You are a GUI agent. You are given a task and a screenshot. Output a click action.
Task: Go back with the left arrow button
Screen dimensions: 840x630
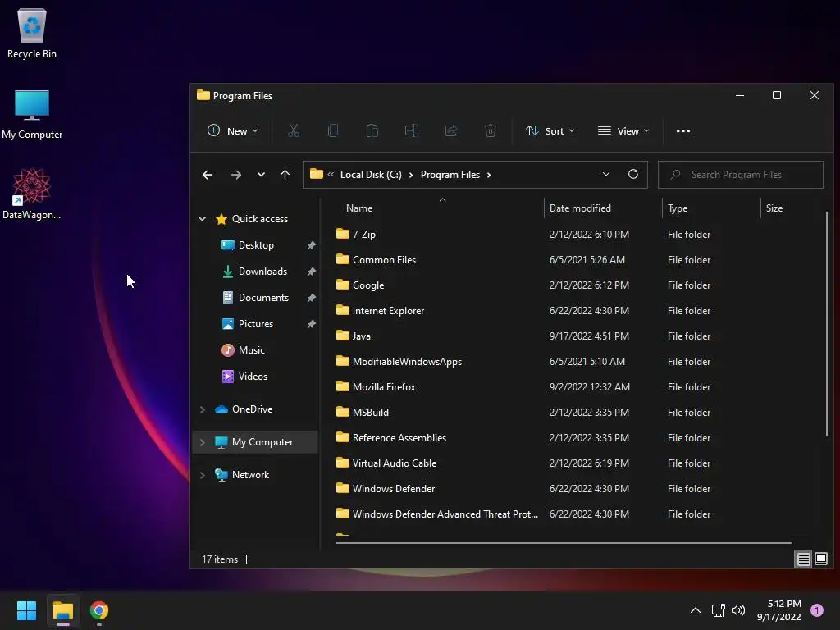click(208, 175)
